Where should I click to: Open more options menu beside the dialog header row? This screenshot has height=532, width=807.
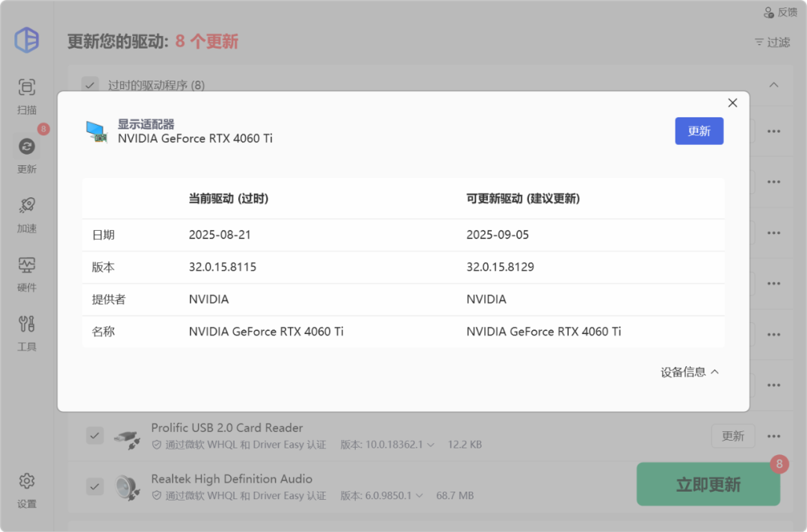773,132
